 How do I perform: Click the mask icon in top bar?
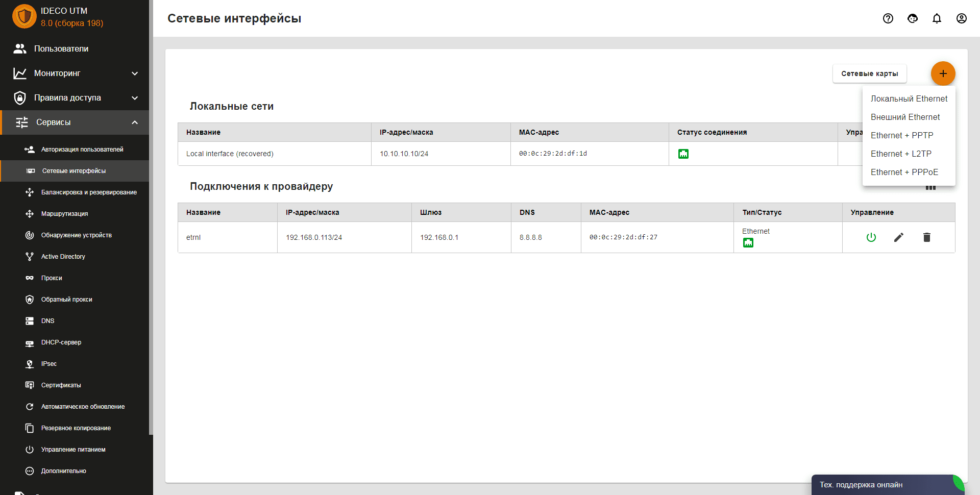pyautogui.click(x=913, y=18)
